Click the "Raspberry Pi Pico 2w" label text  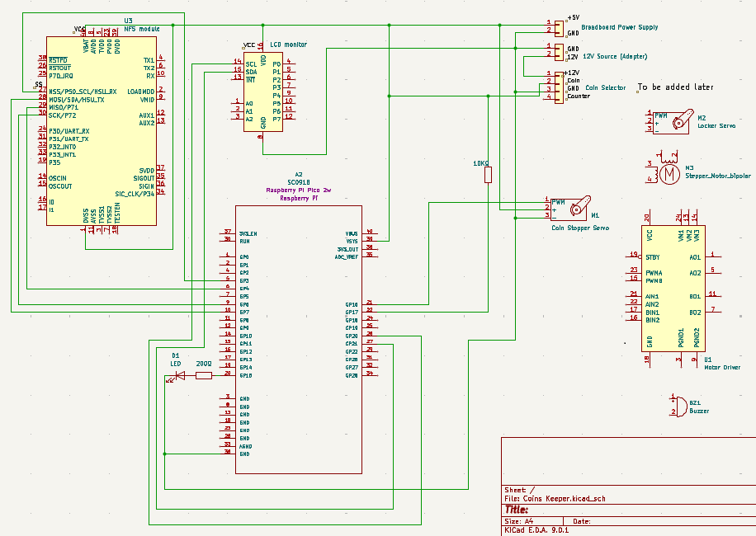(x=298, y=190)
